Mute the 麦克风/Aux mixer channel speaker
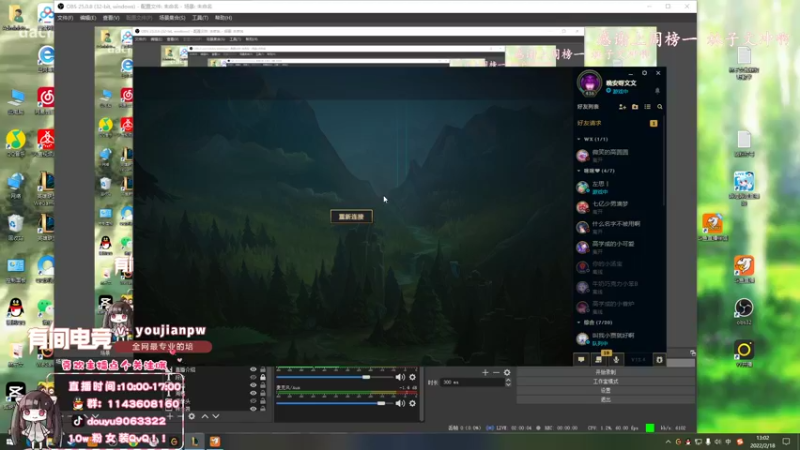The width and height of the screenshot is (800, 450). point(400,403)
